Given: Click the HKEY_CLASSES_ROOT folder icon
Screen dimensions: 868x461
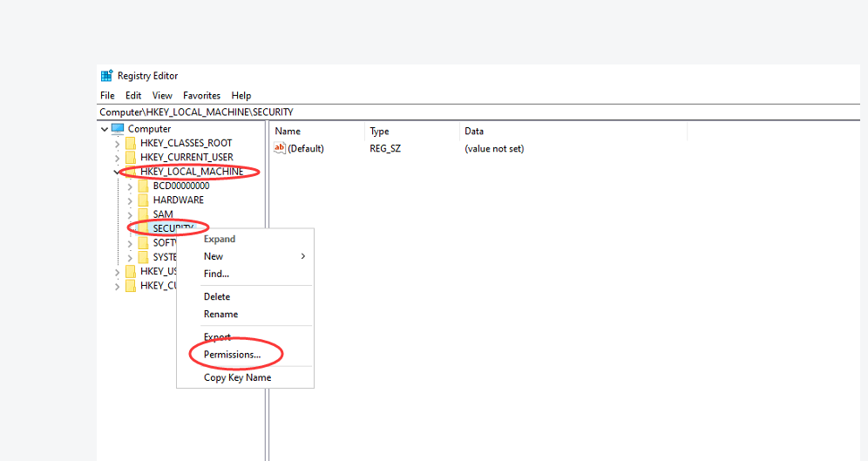Looking at the screenshot, I should (x=131, y=143).
